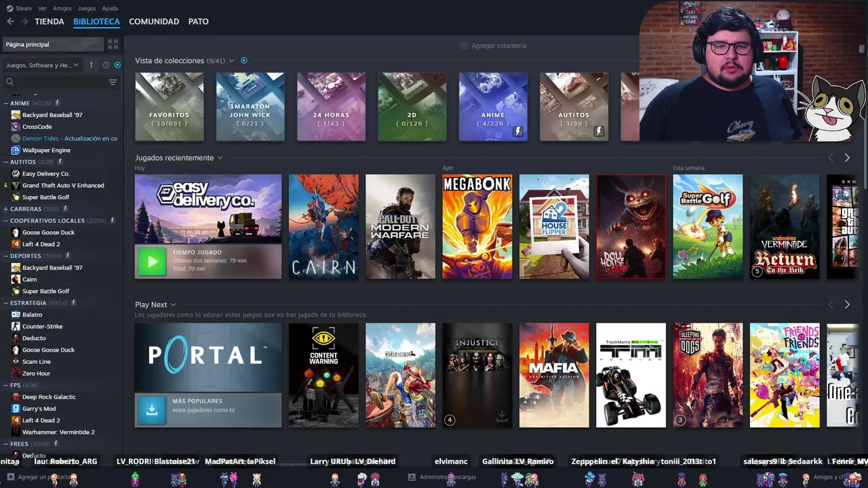Screen dimensions: 868x488
Task: Select Warhammer: Vermintide 2 in sidebar
Action: coord(58,432)
